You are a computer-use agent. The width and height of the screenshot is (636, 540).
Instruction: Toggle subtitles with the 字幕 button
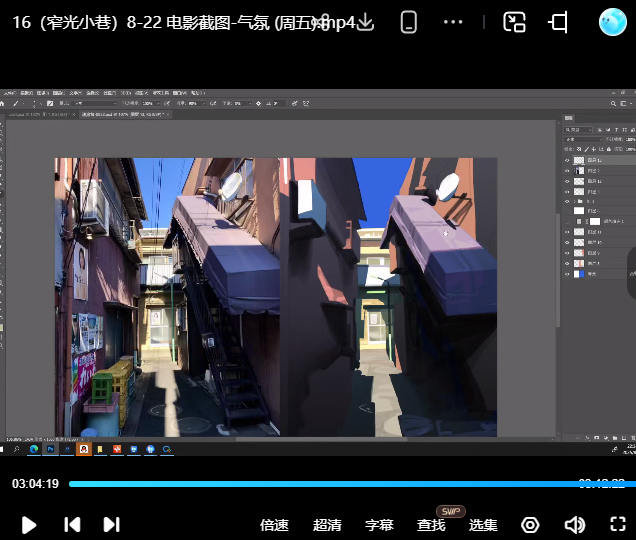[x=379, y=525]
